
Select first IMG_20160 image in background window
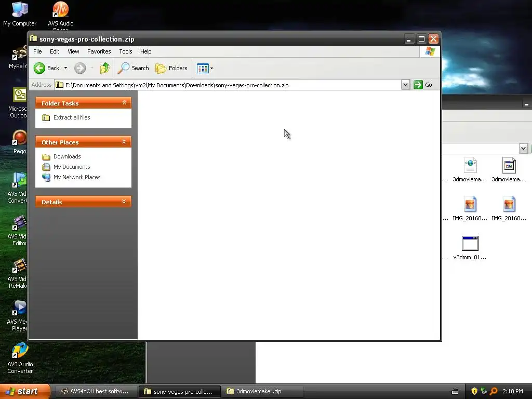(x=470, y=209)
